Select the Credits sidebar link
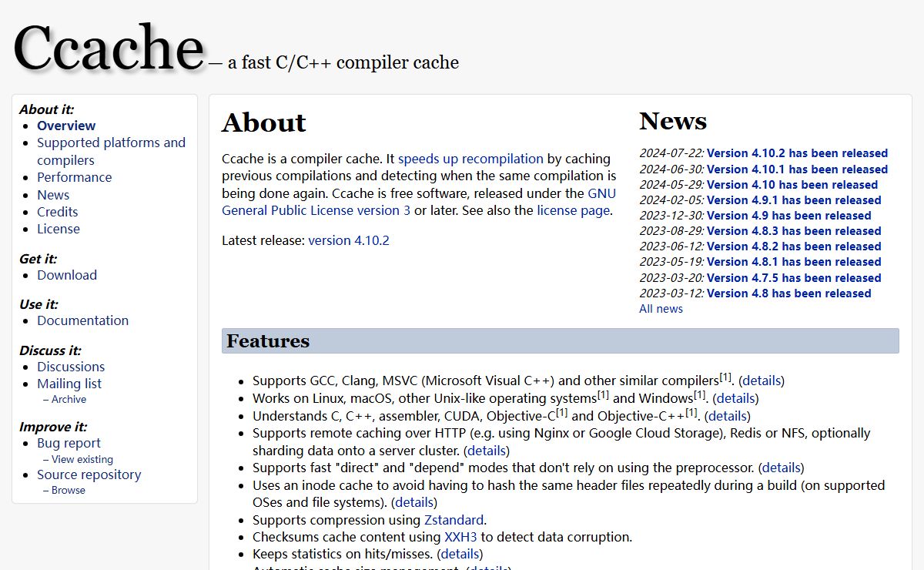Viewport: 924px width, 570px height. [57, 212]
